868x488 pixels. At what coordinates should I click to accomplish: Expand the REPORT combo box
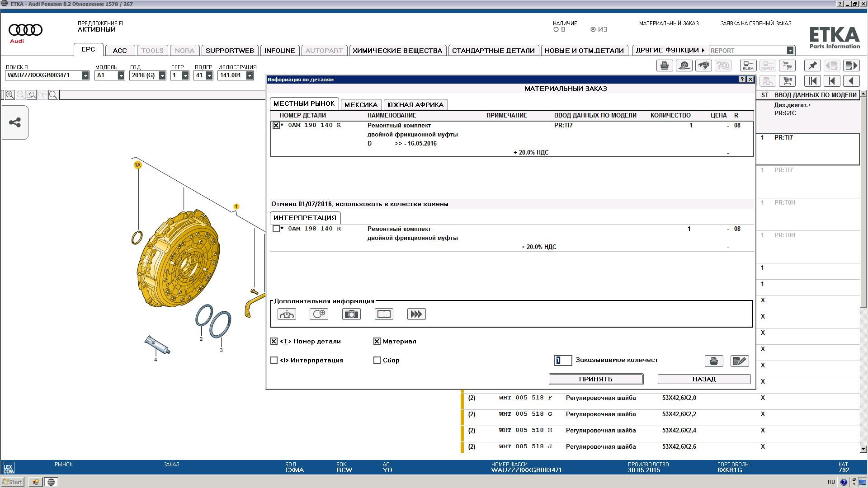tap(790, 51)
